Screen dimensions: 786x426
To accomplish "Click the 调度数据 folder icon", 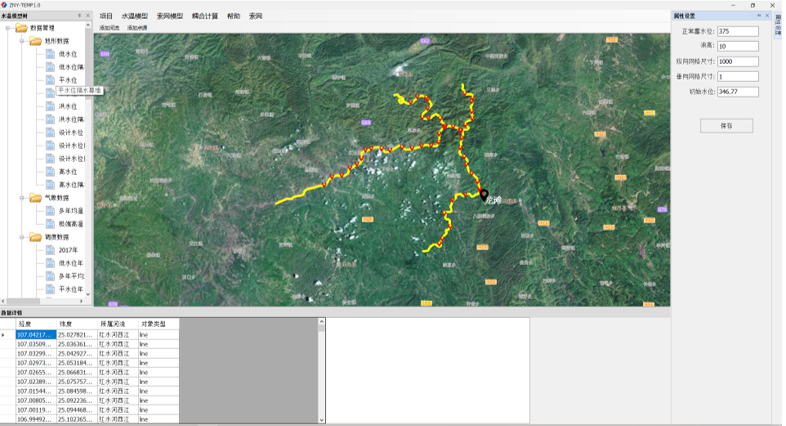I will [x=35, y=237].
